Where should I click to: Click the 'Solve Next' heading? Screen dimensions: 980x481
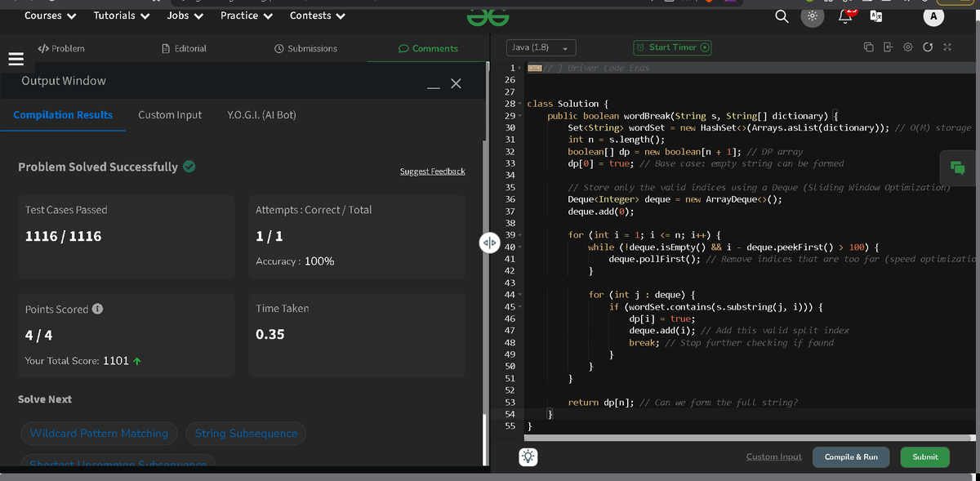tap(45, 399)
